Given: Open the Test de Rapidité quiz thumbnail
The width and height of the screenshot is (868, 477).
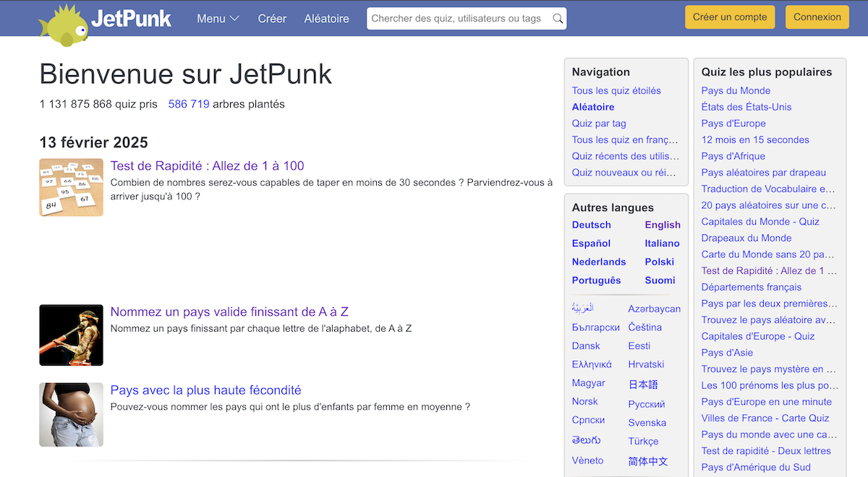Looking at the screenshot, I should pos(71,187).
